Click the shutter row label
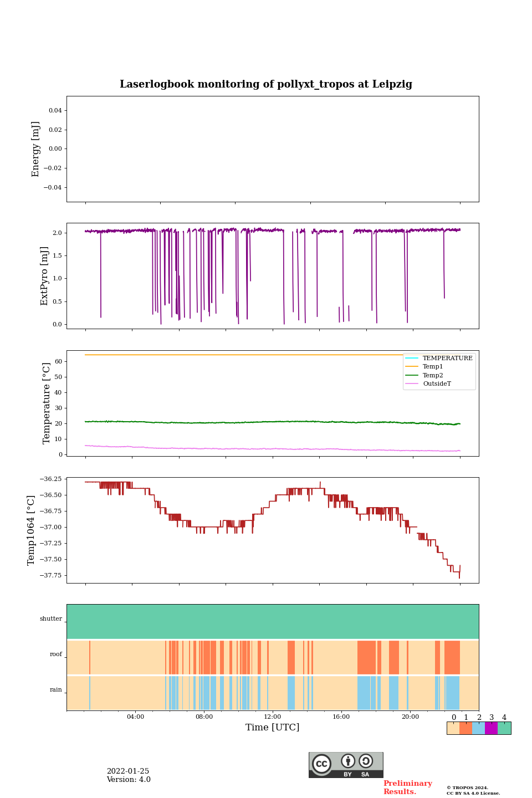This screenshot has height=798, width=532. point(51,618)
